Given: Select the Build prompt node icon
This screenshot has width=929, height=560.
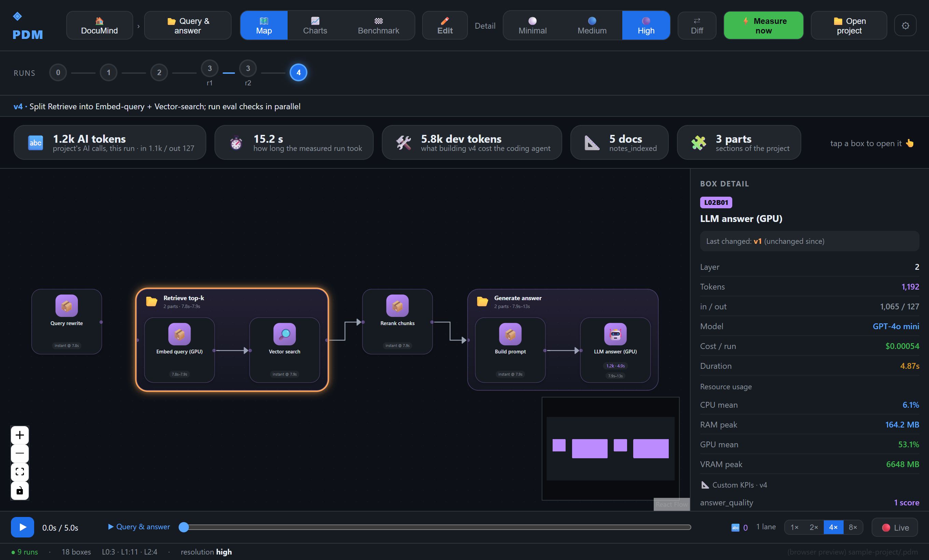Looking at the screenshot, I should tap(510, 334).
